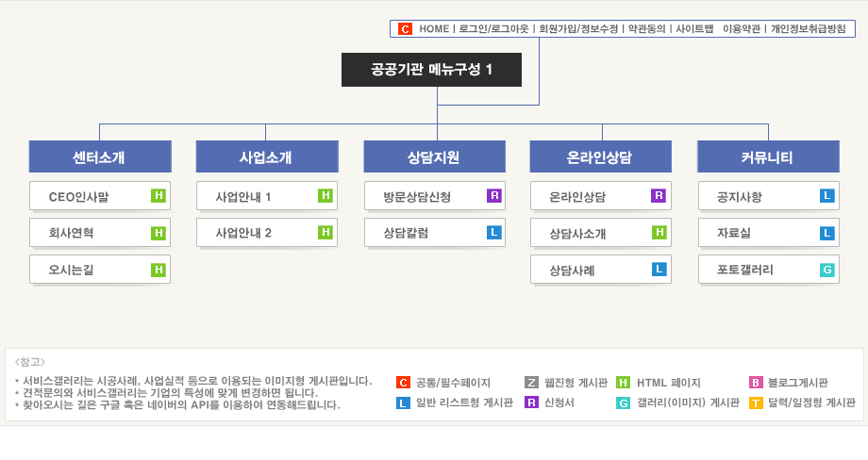Select the 커뮤니티 menu header
Viewport: 868px width, 460px height.
coord(768,156)
